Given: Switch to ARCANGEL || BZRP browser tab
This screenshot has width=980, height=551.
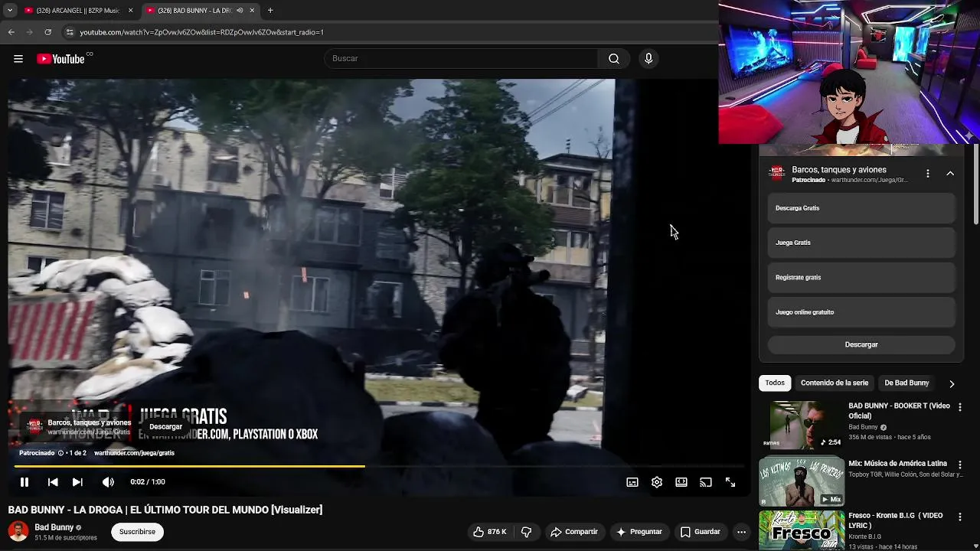Looking at the screenshot, I should click(x=78, y=11).
